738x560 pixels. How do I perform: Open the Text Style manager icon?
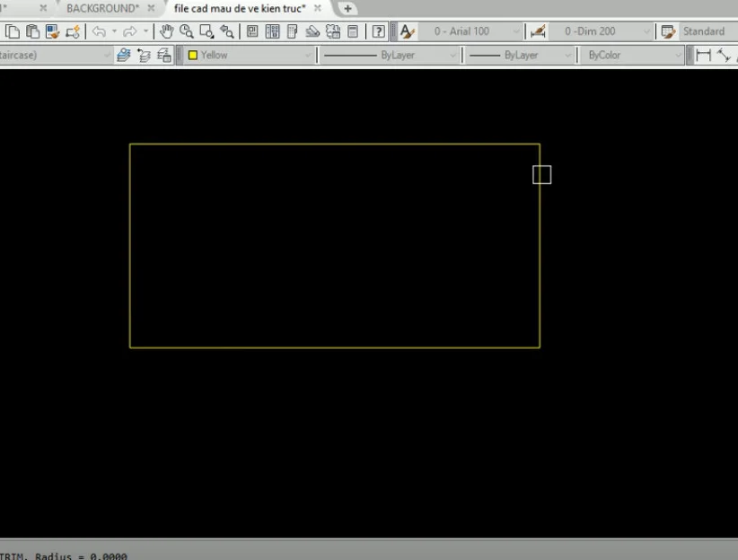(407, 31)
